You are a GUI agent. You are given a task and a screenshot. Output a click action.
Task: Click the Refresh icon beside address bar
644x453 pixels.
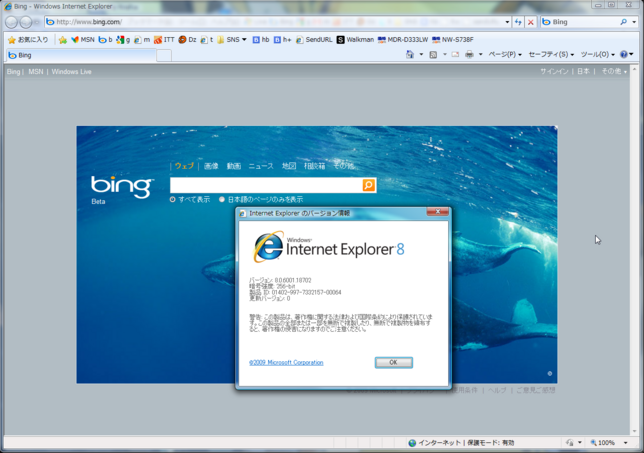click(x=518, y=22)
